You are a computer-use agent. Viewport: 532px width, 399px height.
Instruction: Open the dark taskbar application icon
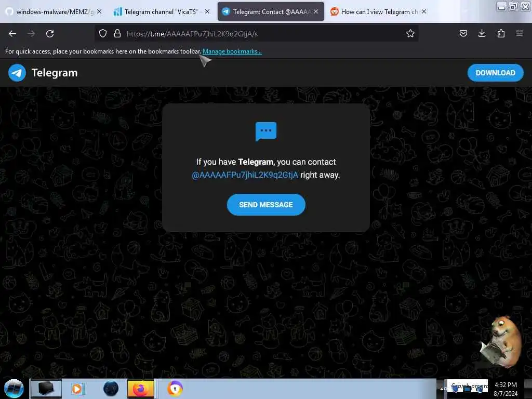(46, 389)
